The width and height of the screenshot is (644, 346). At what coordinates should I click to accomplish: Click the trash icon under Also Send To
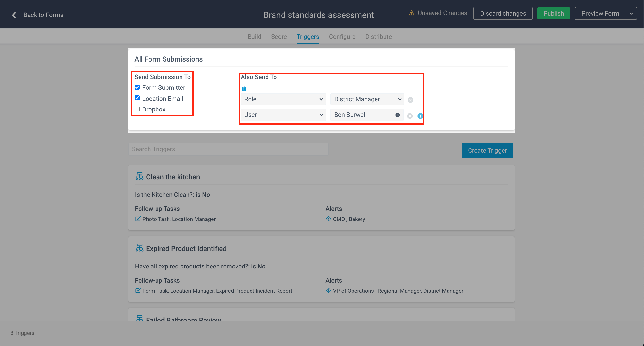point(244,88)
